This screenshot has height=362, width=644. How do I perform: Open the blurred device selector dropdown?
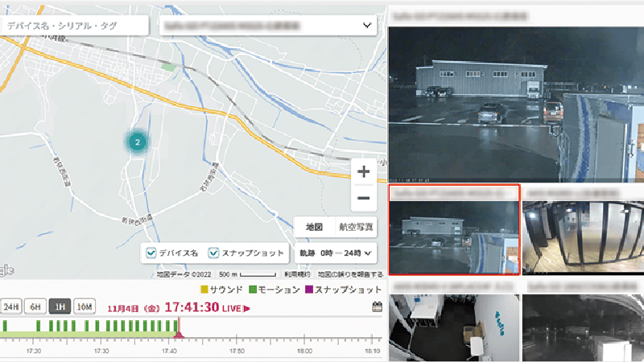(268, 26)
